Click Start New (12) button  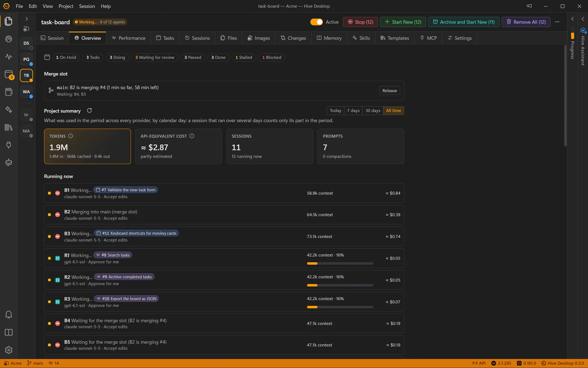click(403, 22)
